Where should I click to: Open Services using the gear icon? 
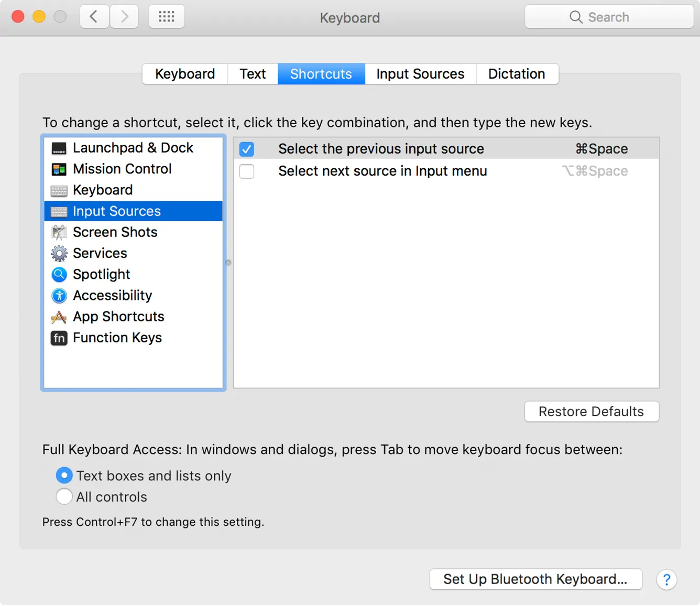[x=59, y=253]
